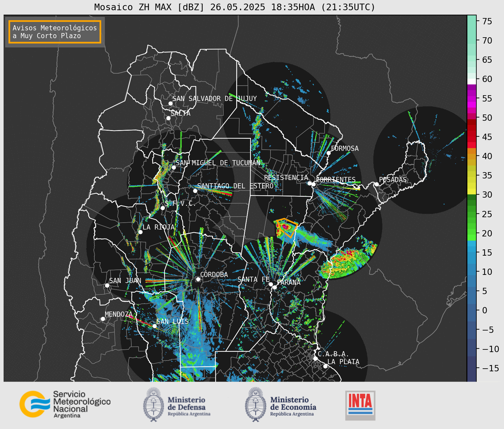504x429 pixels.
Task: Click the SAN LUIS label
Action: pos(173,321)
